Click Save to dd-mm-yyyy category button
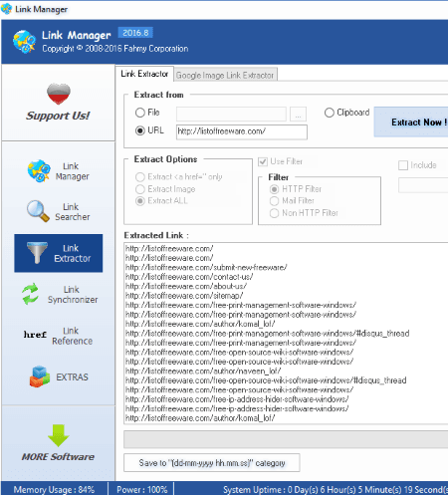448x495 pixels. (x=212, y=463)
